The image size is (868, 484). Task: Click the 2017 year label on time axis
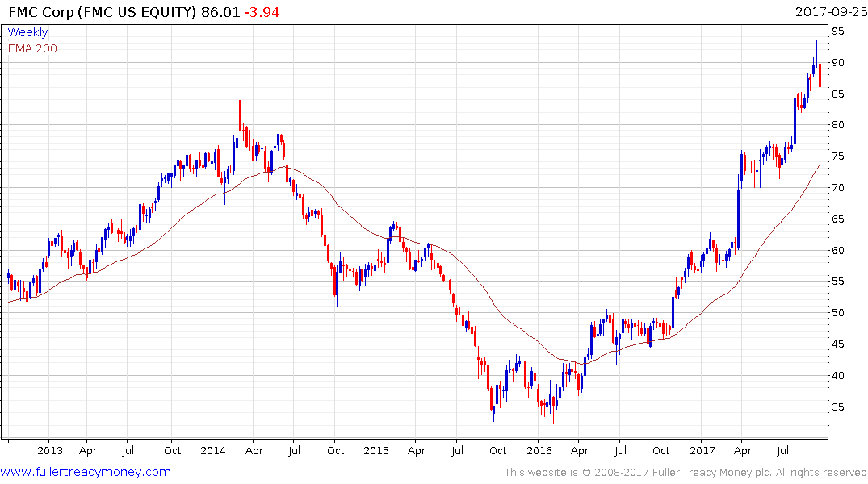pyautogui.click(x=702, y=450)
